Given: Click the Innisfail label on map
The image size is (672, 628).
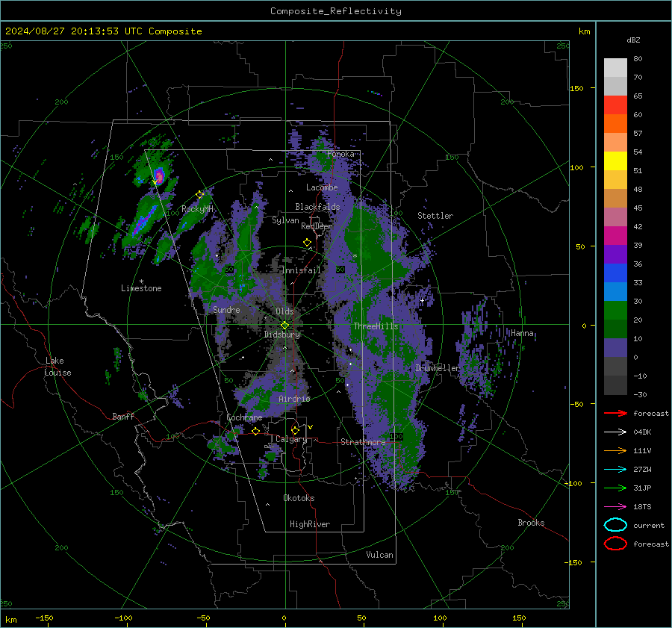Looking at the screenshot, I should point(301,270).
